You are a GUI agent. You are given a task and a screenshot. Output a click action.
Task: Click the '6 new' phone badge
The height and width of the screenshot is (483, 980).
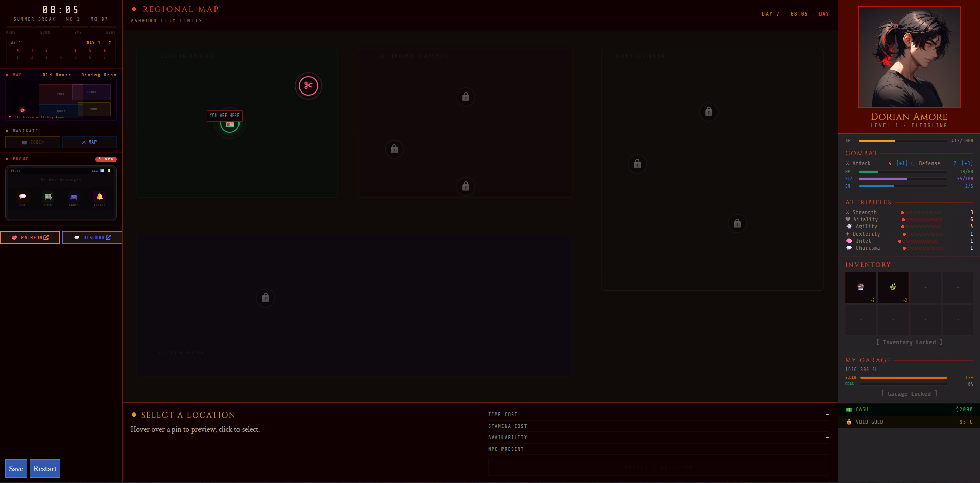(106, 159)
